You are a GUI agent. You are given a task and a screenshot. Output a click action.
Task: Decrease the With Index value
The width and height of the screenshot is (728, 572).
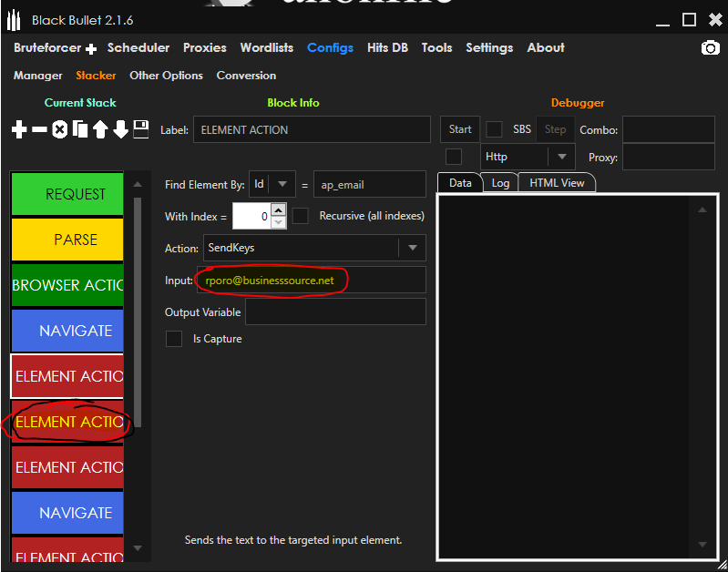278,222
